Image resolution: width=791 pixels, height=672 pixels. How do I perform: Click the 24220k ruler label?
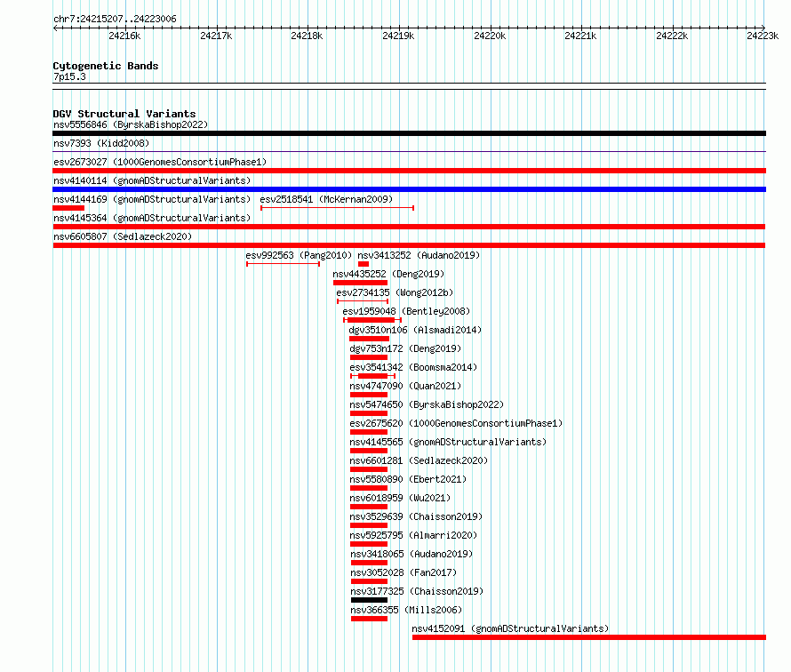click(x=490, y=36)
